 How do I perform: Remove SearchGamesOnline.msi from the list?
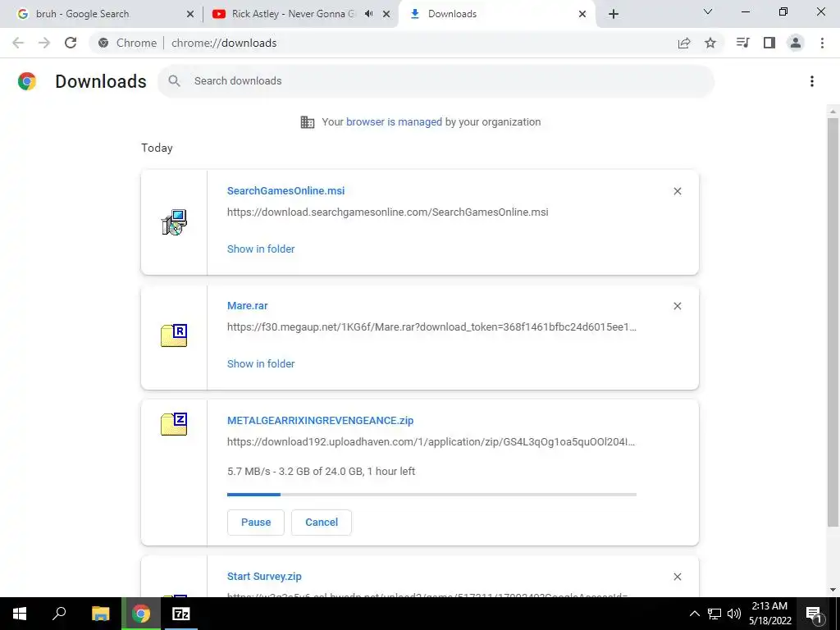(677, 191)
